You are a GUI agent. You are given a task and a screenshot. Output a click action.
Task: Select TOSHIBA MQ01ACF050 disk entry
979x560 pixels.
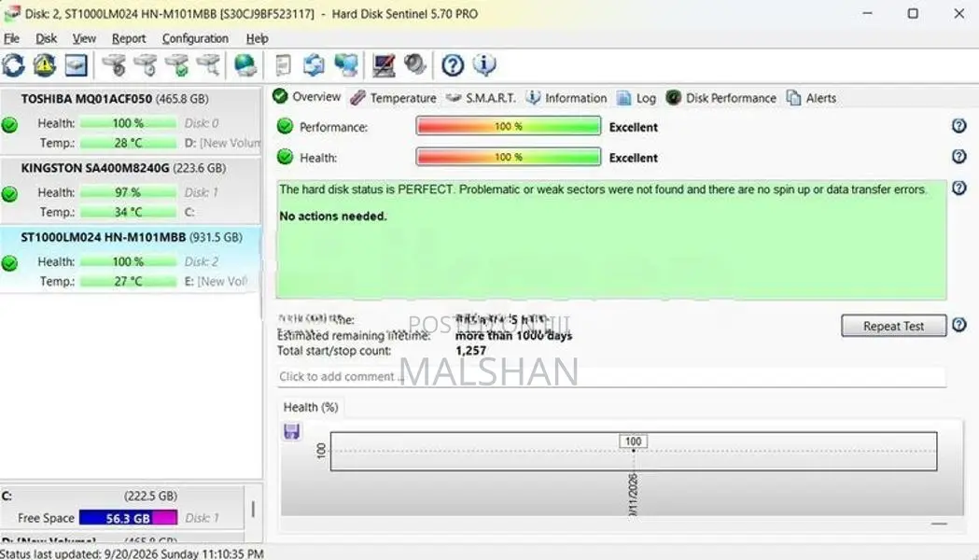(x=131, y=120)
